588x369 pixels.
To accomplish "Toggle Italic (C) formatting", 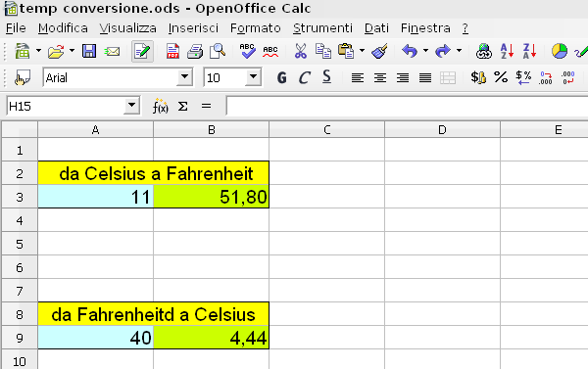I will (304, 78).
